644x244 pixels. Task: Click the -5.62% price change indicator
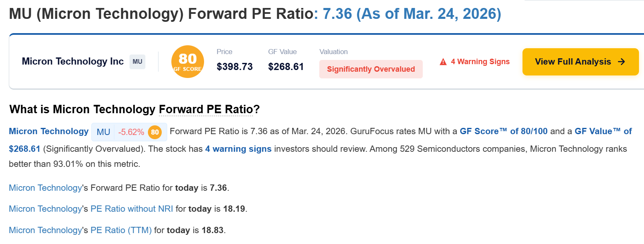click(131, 132)
